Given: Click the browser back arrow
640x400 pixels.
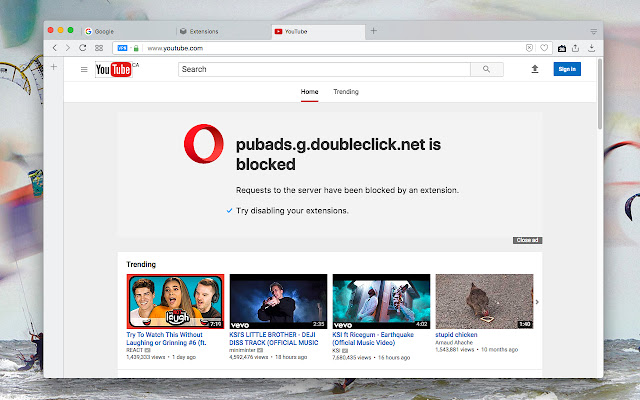Looking at the screenshot, I should (55, 48).
